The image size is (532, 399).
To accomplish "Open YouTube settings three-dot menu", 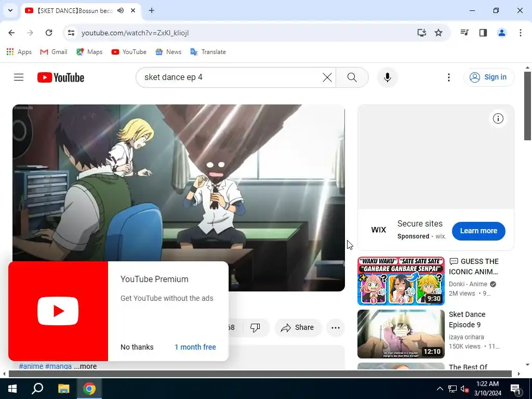I will pyautogui.click(x=448, y=77).
